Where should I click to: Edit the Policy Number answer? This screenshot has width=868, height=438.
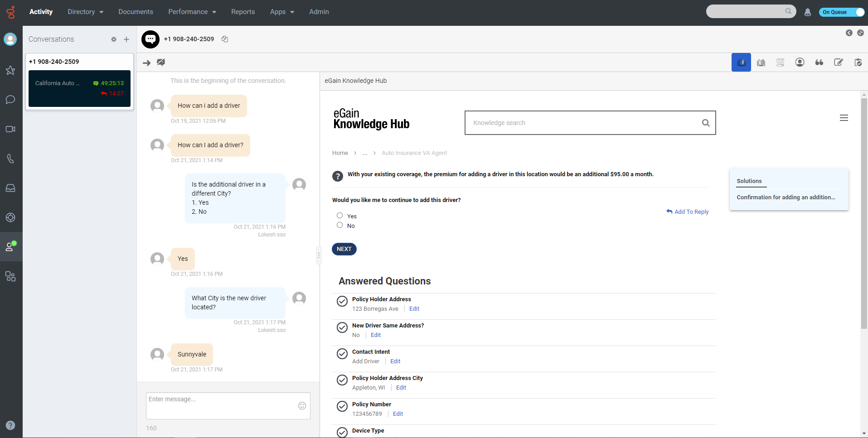[397, 414]
